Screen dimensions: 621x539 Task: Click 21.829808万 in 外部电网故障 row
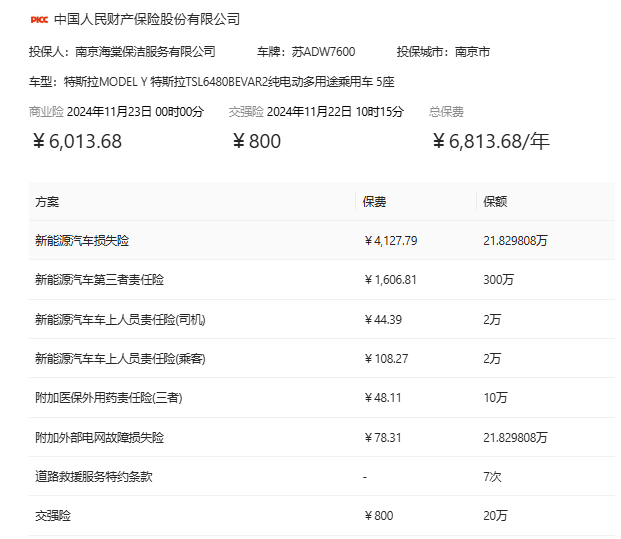pyautogui.click(x=515, y=437)
